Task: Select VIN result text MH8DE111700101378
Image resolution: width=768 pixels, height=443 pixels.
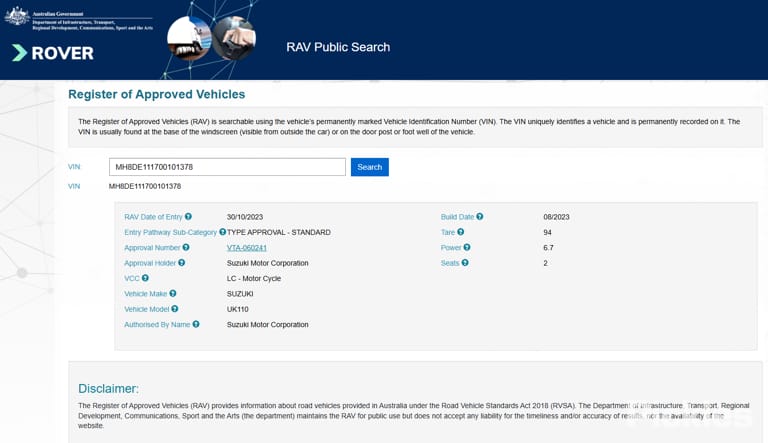Action: point(145,186)
